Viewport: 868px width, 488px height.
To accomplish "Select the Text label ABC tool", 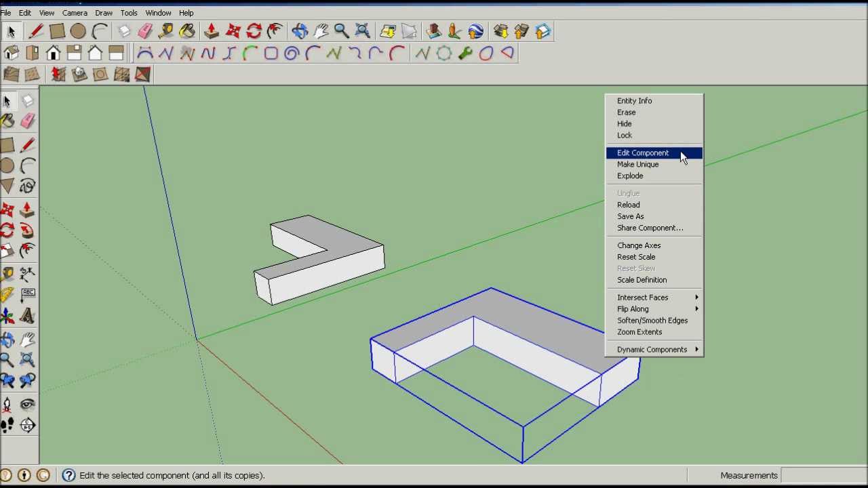I will 28,293.
